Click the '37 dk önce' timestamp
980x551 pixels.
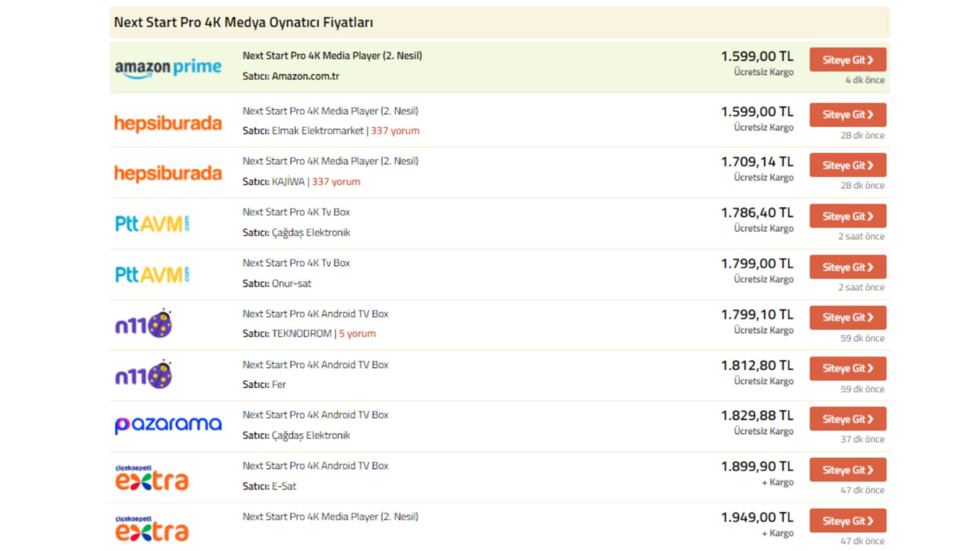click(863, 439)
